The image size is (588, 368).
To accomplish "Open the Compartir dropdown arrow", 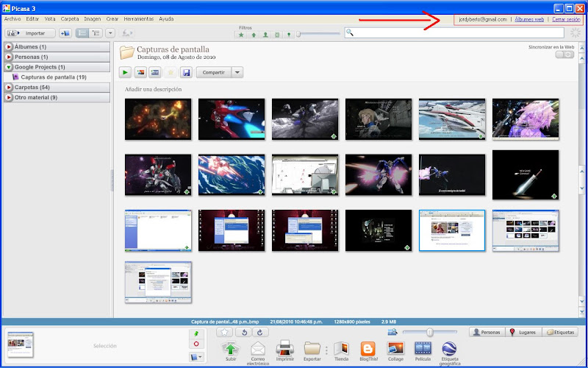I will pos(237,72).
